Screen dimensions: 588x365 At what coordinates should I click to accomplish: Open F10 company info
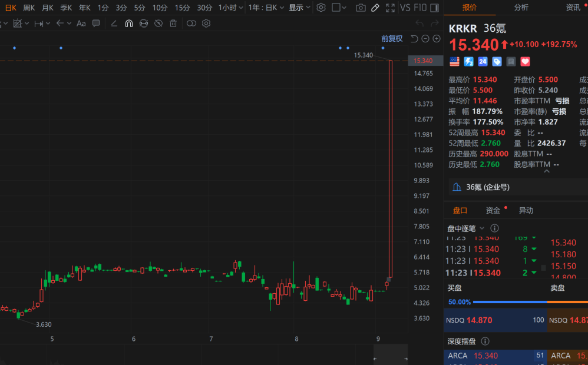click(x=420, y=8)
